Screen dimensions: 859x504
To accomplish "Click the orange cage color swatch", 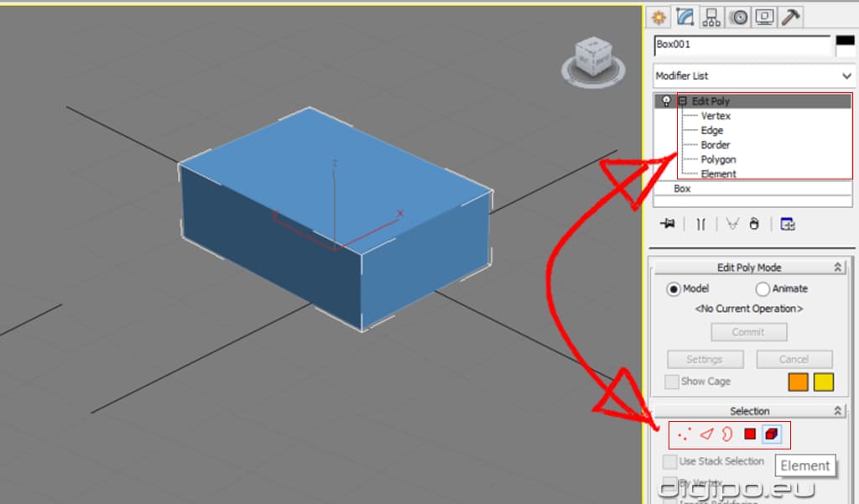I will point(798,382).
